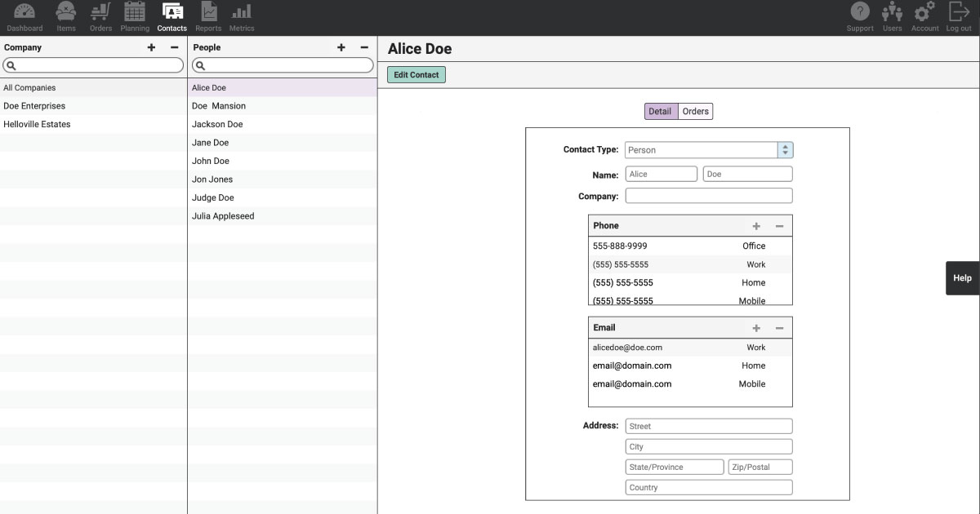Open Support question mark icon
Screen dimensions: 980x514
(860, 11)
